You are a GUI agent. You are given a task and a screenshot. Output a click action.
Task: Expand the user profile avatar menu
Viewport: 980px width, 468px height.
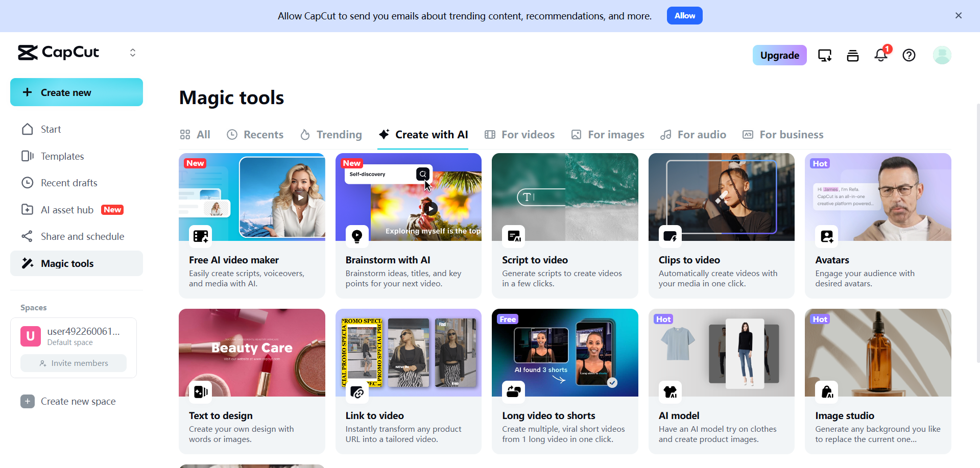[x=941, y=55]
